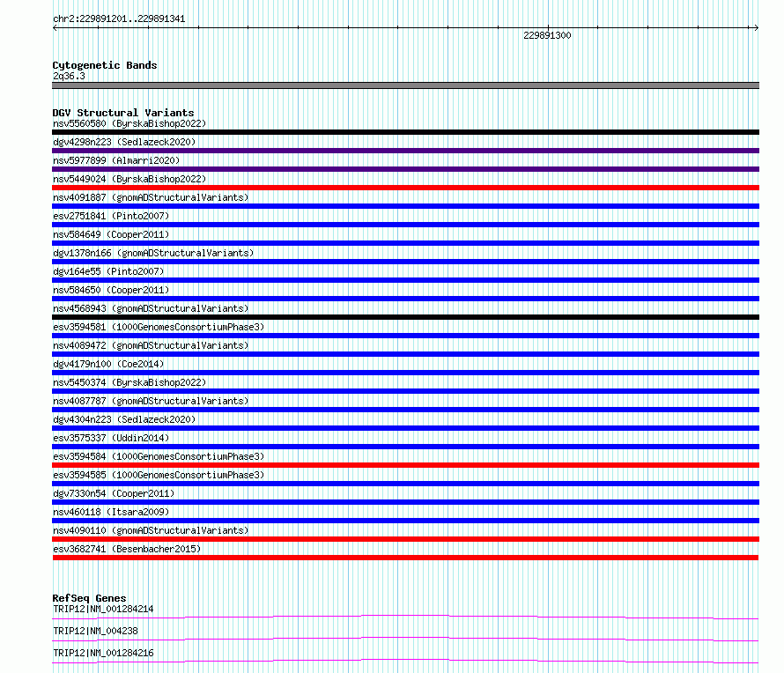Click the red bar under esv3594584
Screen dimensions: 784x673
(405, 465)
